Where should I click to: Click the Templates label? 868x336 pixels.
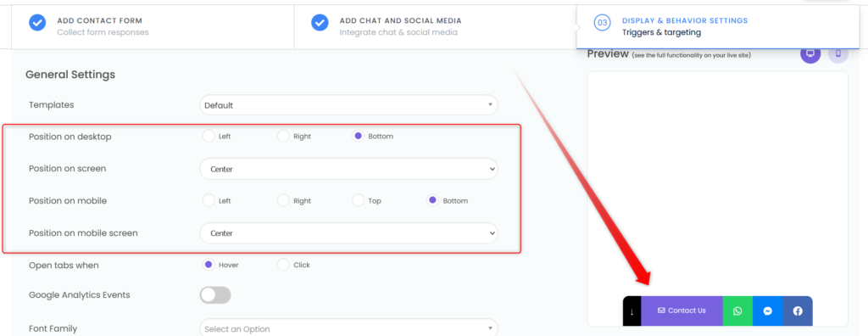click(x=52, y=105)
